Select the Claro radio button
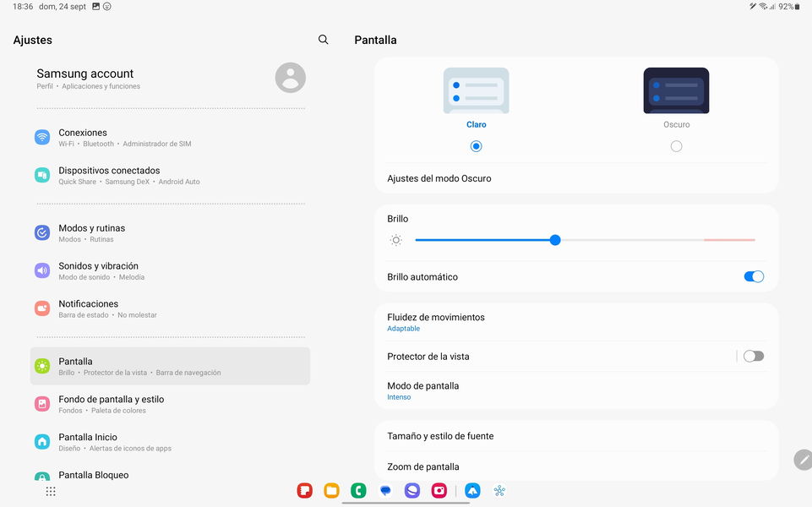 (x=476, y=146)
